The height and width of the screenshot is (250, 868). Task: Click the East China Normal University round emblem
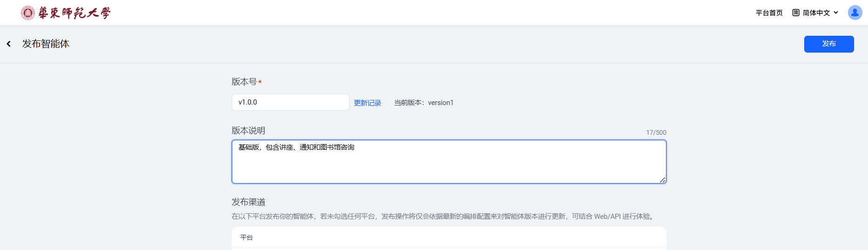28,13
